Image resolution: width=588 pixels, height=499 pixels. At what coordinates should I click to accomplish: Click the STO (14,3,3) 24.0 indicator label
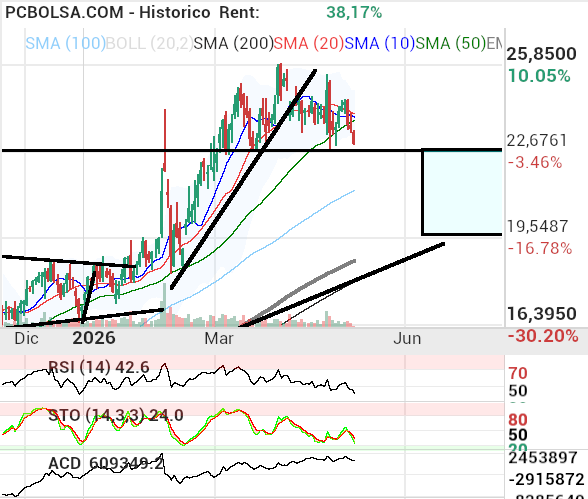[x=116, y=415]
